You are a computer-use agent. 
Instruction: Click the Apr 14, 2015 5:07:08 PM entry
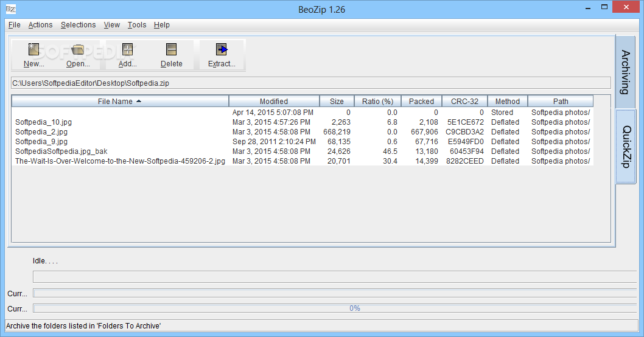[x=273, y=112]
